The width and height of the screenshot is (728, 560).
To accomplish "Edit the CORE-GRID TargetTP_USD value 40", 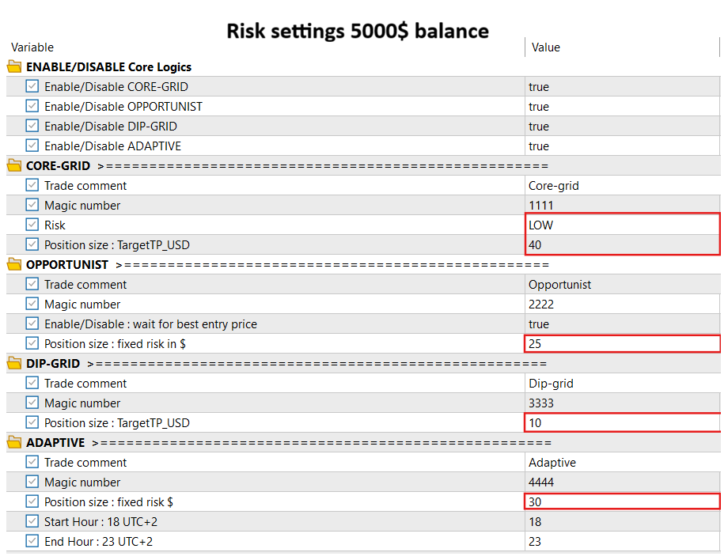I will 621,245.
